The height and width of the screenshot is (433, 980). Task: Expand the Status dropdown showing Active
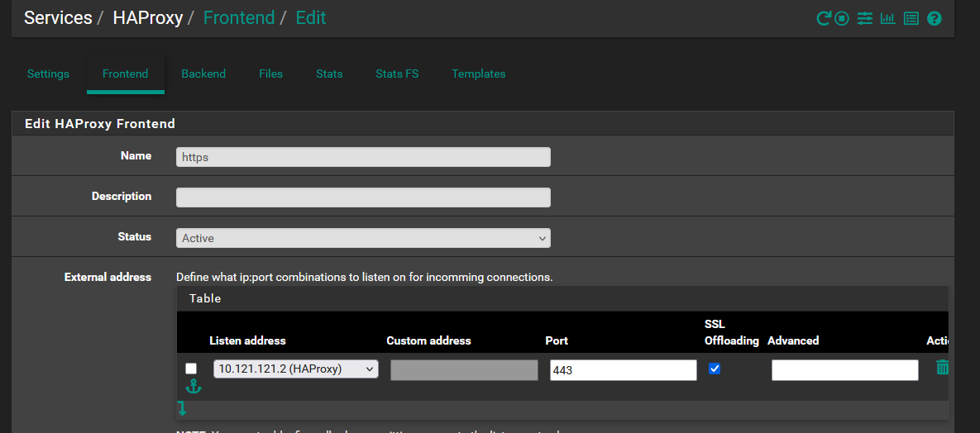tap(363, 238)
